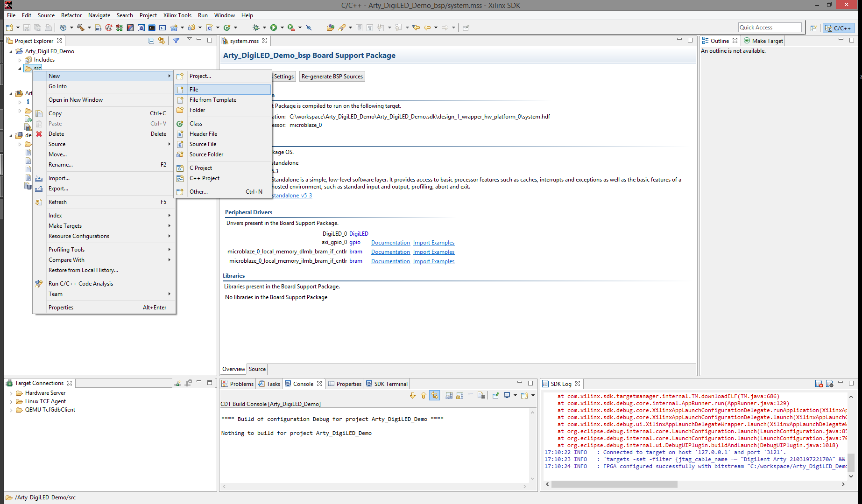Click the green Run toolbar icon

coord(274,28)
